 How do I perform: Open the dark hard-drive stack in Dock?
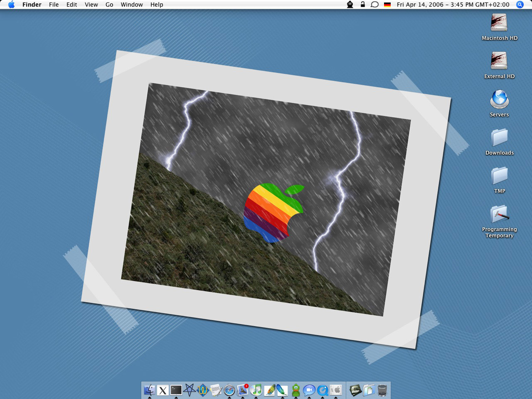pyautogui.click(x=356, y=390)
